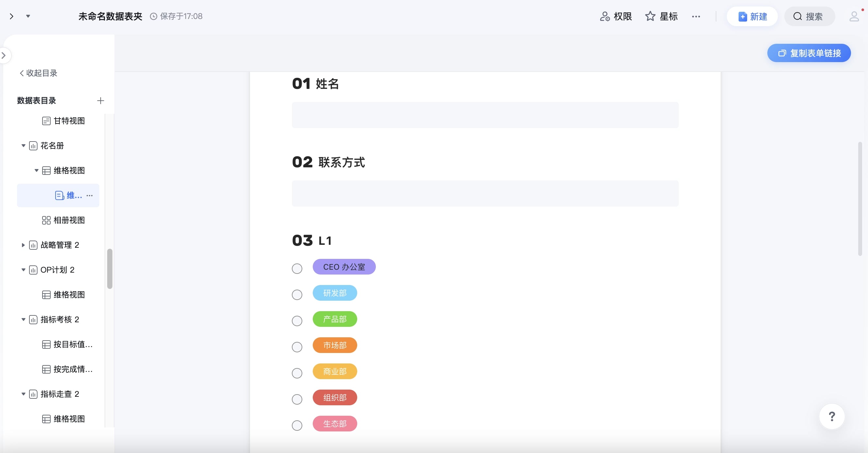Viewport: 868px width, 453px height.
Task: Open dropdown arrow beside top-left chevron
Action: coord(28,16)
